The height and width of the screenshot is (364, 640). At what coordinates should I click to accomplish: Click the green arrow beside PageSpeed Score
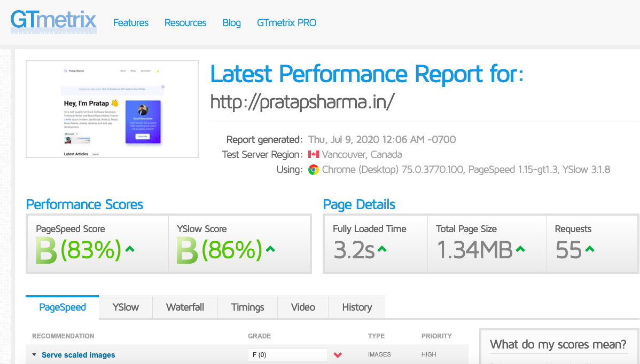click(x=129, y=249)
